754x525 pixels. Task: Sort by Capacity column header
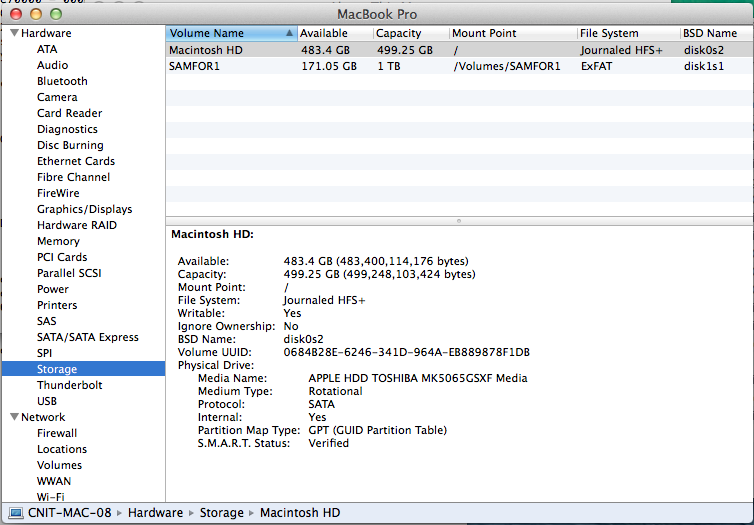[411, 33]
